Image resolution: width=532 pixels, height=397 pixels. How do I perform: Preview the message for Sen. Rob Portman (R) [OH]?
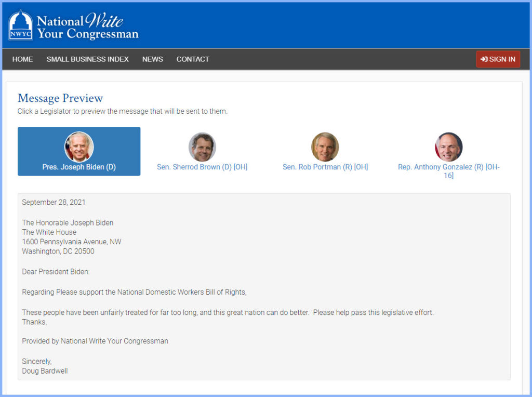pos(325,167)
